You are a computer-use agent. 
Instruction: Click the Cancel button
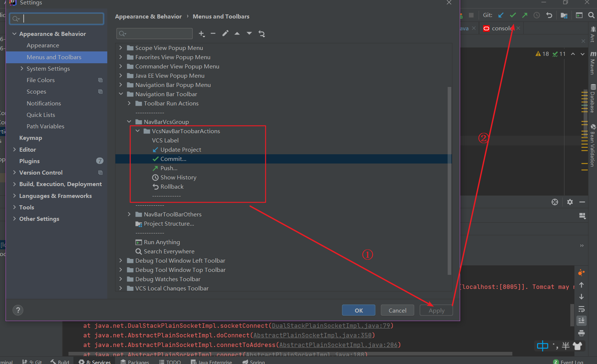point(397,310)
